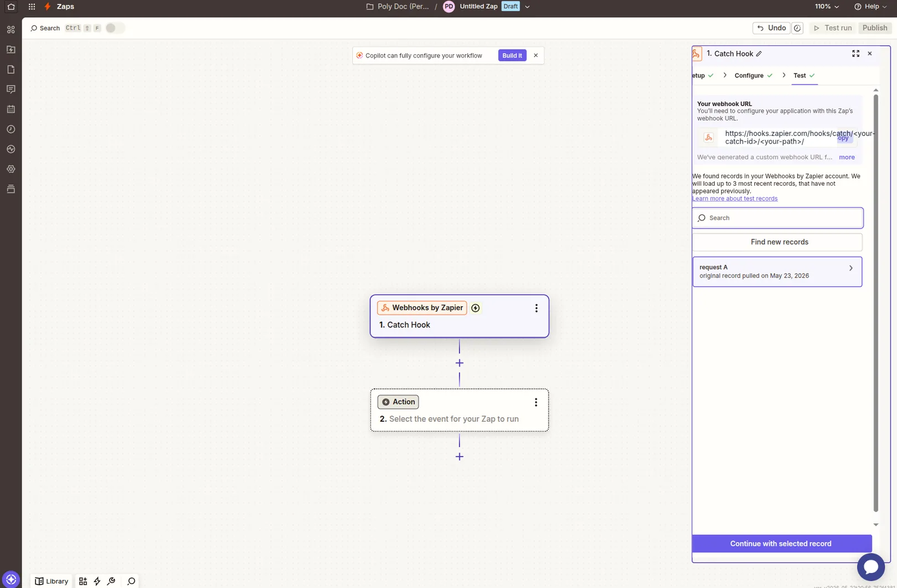
Task: Dismiss the Copilot workflow banner
Action: (x=535, y=56)
